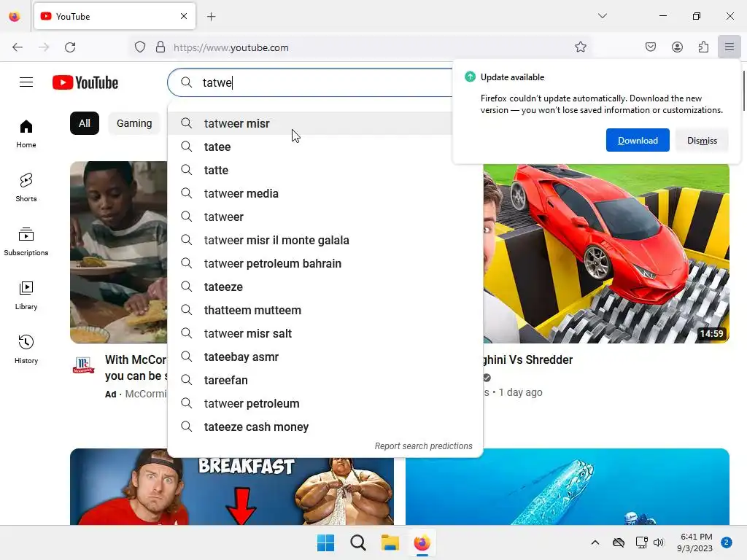Reload the current page
This screenshot has width=747, height=560.
[x=70, y=47]
